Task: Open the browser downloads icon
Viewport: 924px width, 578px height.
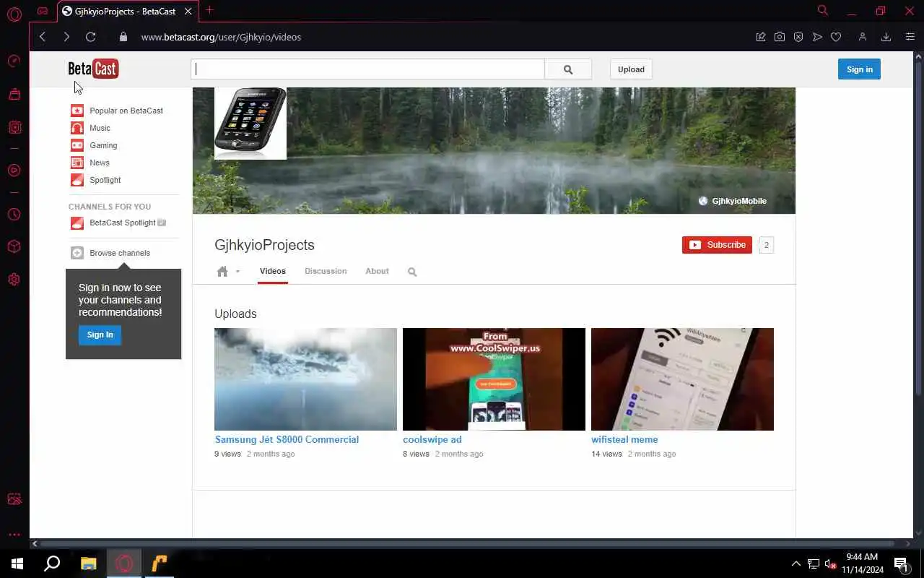Action: coord(886,37)
